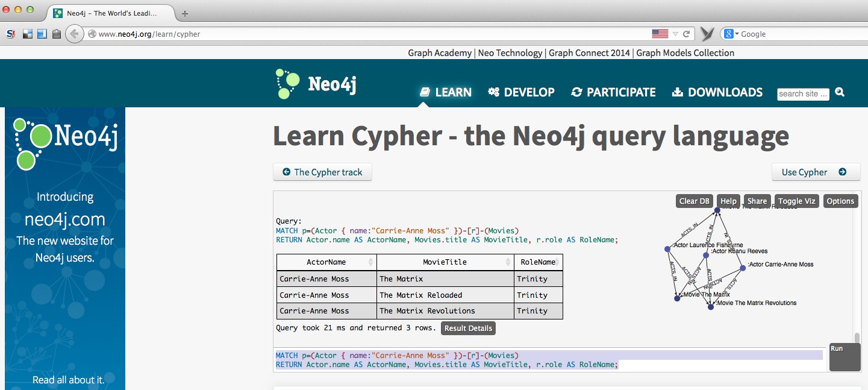Click the console Help button
The width and height of the screenshot is (868, 390).
click(728, 201)
